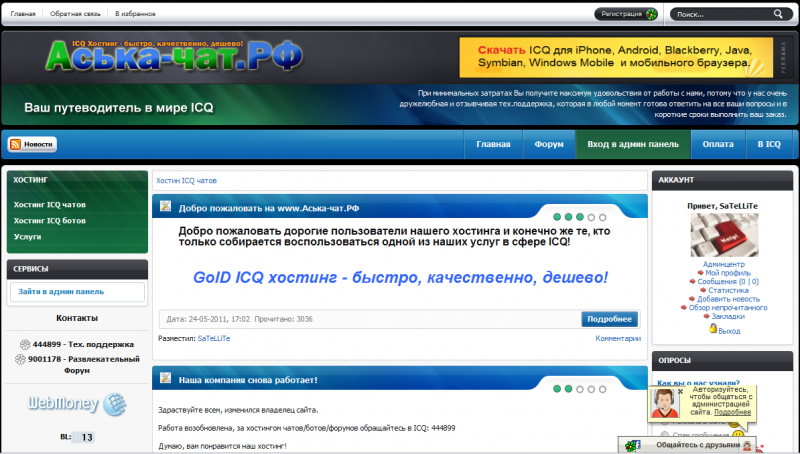Click 'Зайти в админ панель' service link

61,292
